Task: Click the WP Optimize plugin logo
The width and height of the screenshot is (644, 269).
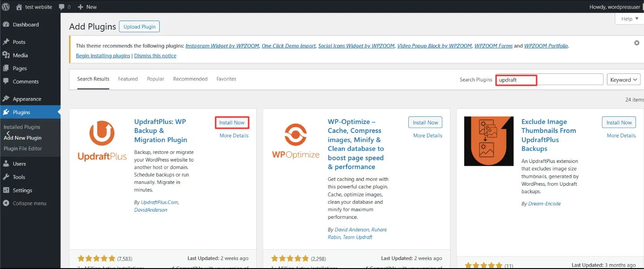Action: point(296,141)
